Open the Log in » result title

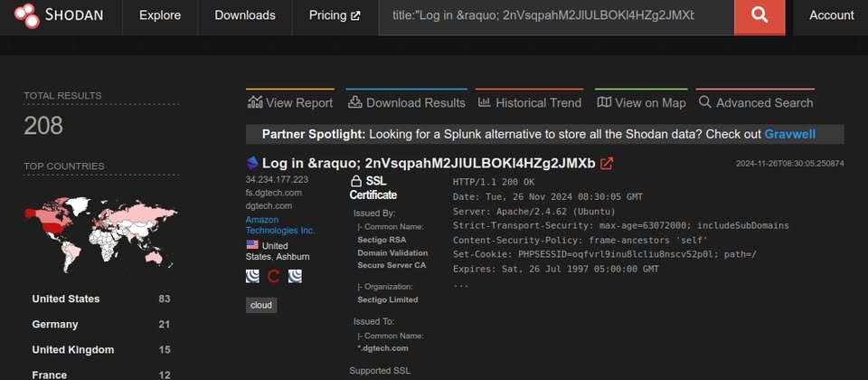(x=429, y=164)
